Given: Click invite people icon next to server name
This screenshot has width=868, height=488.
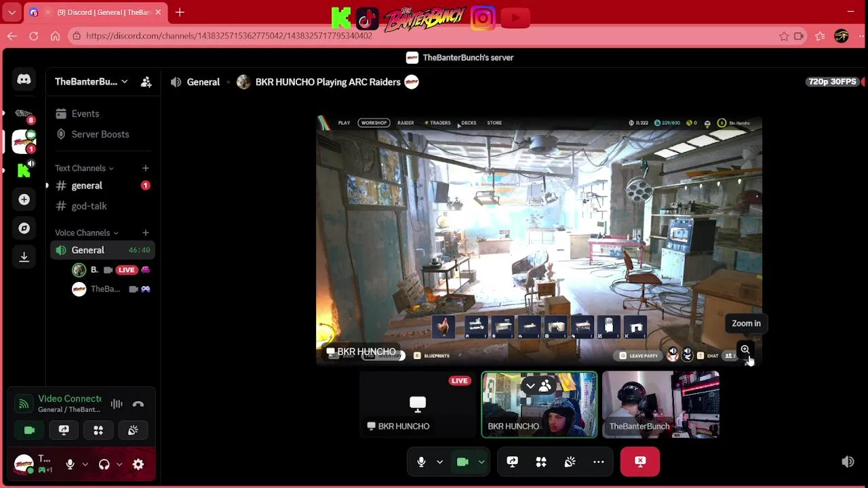Looking at the screenshot, I should 146,82.
